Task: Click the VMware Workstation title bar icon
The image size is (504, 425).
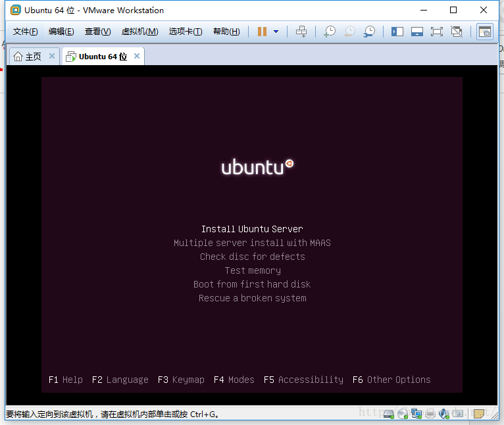Action: pyautogui.click(x=15, y=11)
